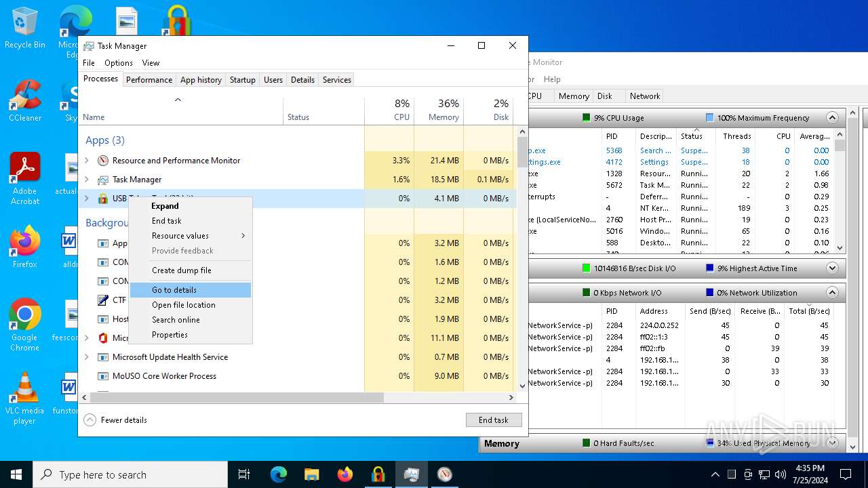
Task: Switch to Services tab
Action: click(337, 80)
